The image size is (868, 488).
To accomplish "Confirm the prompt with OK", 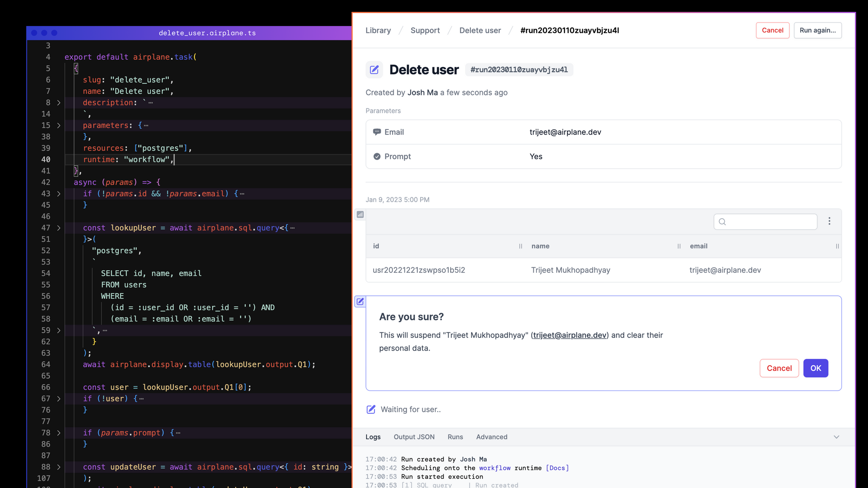I will 815,368.
